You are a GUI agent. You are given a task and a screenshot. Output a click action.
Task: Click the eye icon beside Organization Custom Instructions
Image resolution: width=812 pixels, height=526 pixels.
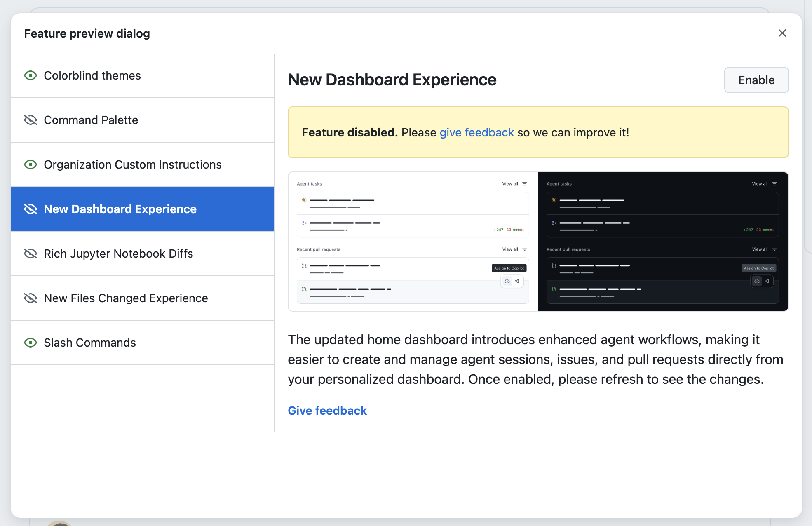pyautogui.click(x=31, y=164)
